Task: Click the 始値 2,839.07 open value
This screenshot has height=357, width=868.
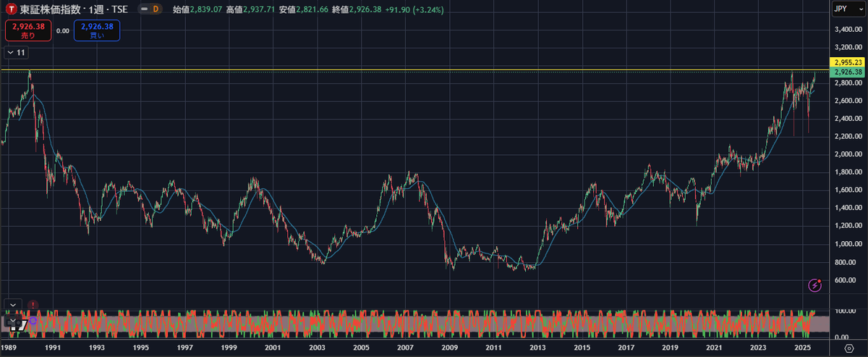Action: click(x=196, y=11)
